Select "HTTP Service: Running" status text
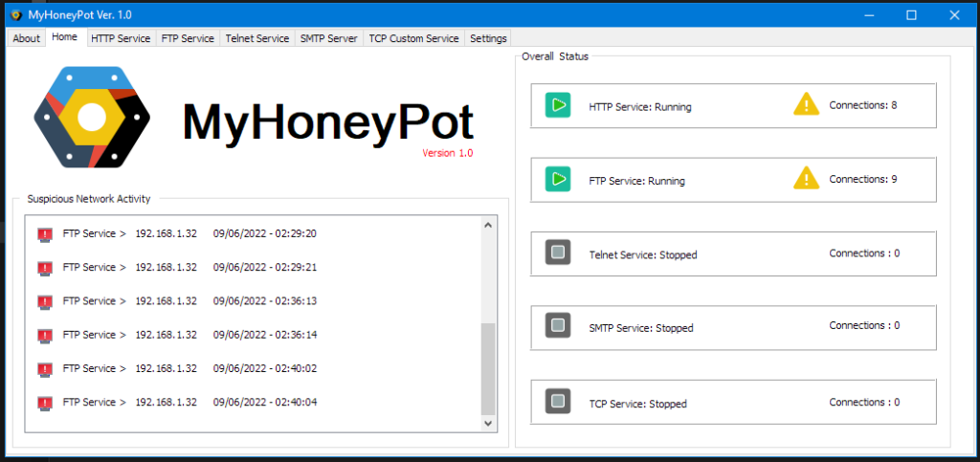The width and height of the screenshot is (980, 462). coord(640,107)
